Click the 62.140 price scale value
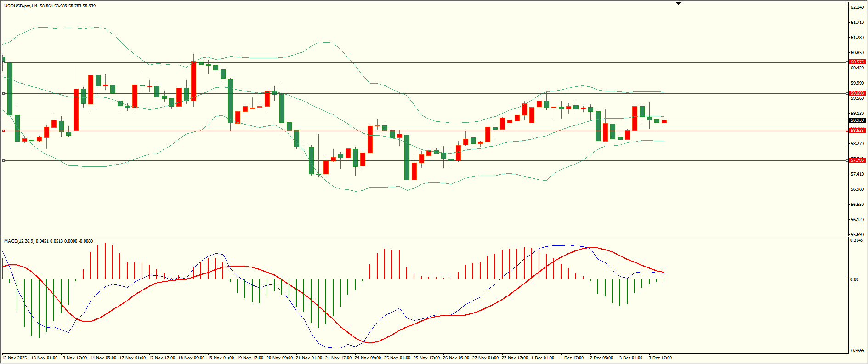Screen dimensions: 868x364 (x=857, y=7)
